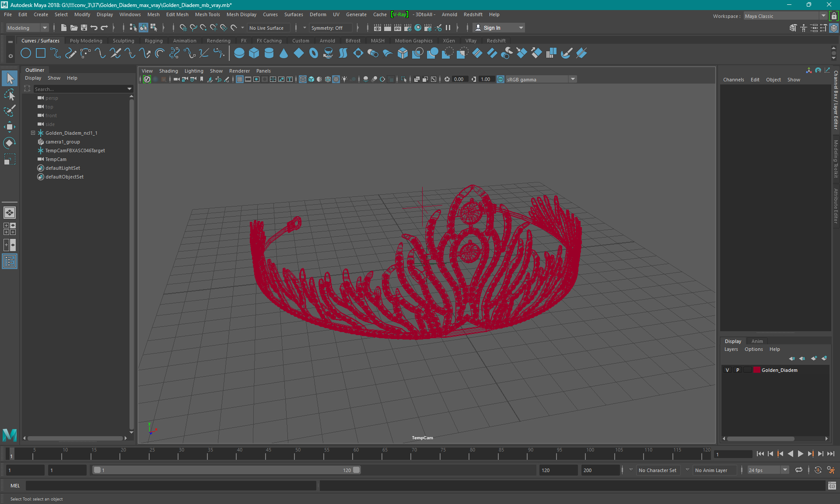Open the Sign In dropdown
This screenshot has width=840, height=504.
pos(499,28)
